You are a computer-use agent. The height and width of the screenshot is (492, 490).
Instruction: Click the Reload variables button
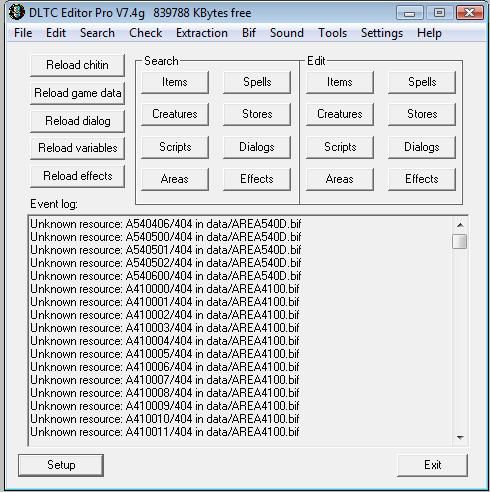[x=77, y=148]
